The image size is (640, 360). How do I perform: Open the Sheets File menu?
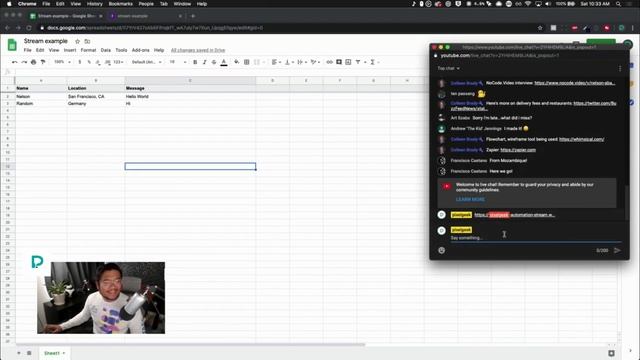(27, 50)
